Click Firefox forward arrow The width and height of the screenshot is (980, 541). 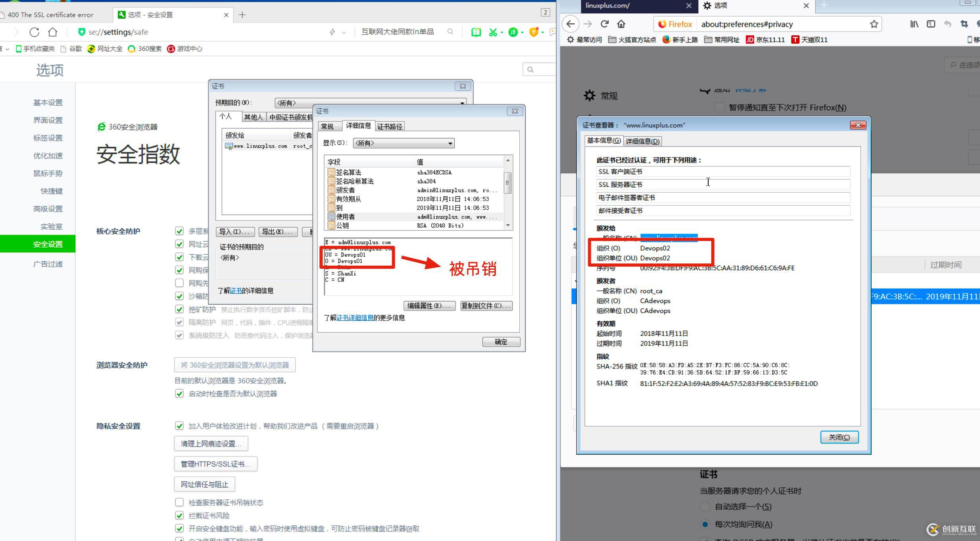(x=588, y=24)
